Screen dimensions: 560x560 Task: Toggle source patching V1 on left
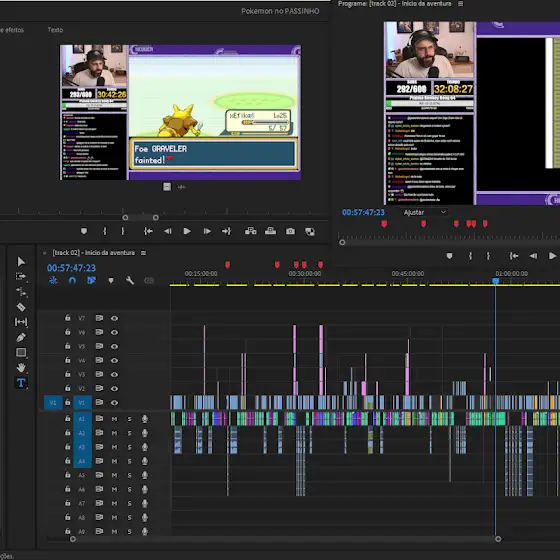click(53, 403)
